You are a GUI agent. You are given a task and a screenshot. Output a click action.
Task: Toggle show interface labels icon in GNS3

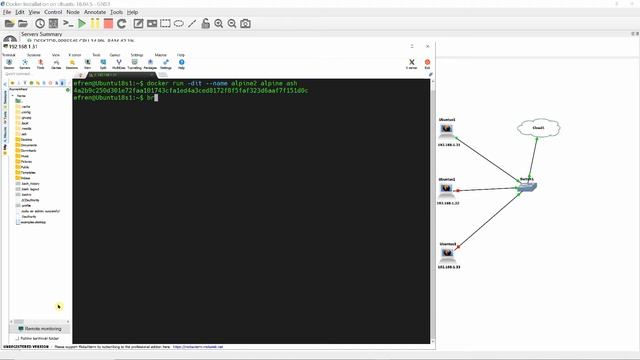pyautogui.click(x=53, y=24)
